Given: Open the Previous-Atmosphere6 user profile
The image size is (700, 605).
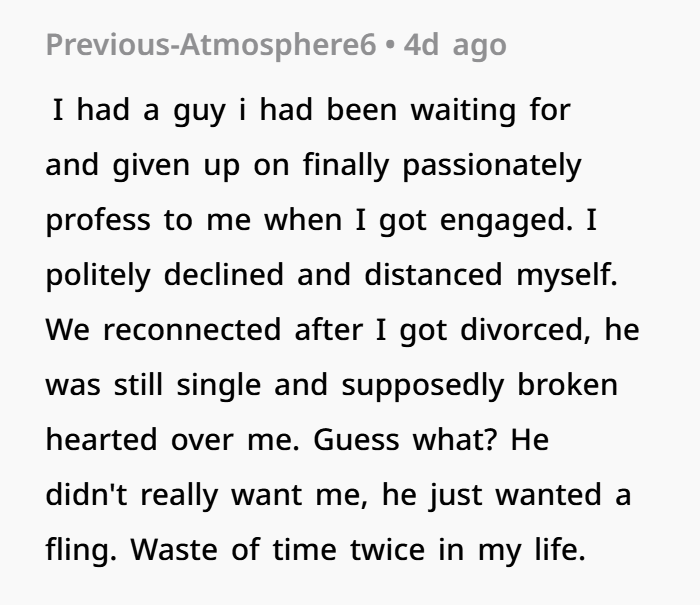Looking at the screenshot, I should [x=211, y=45].
